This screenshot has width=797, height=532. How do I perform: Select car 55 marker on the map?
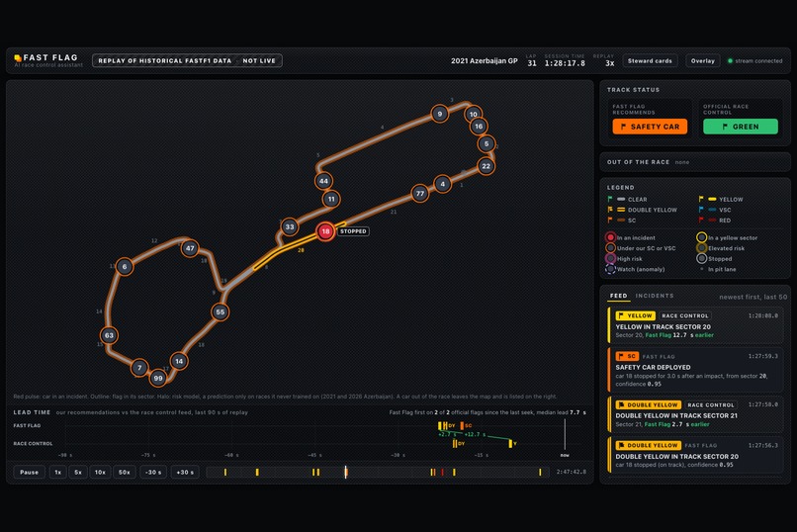click(x=220, y=312)
